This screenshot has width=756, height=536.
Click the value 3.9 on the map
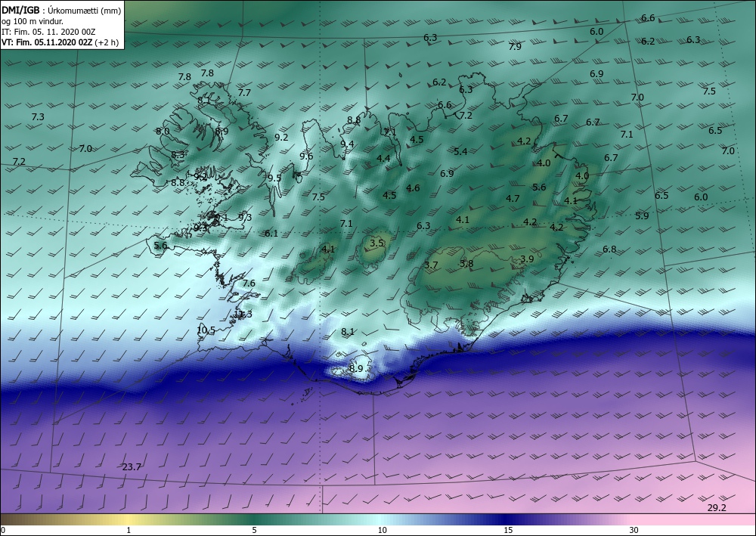pos(527,259)
